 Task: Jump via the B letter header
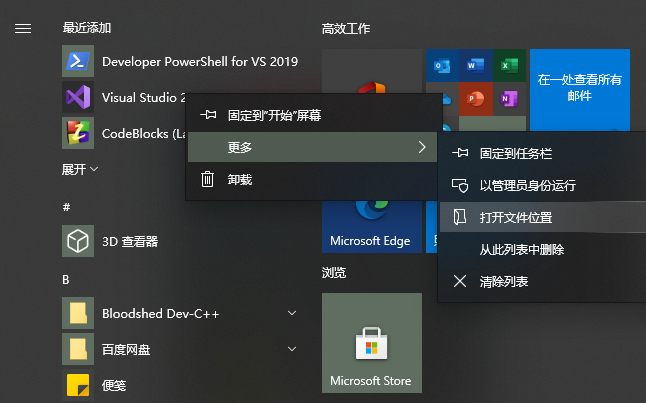66,280
